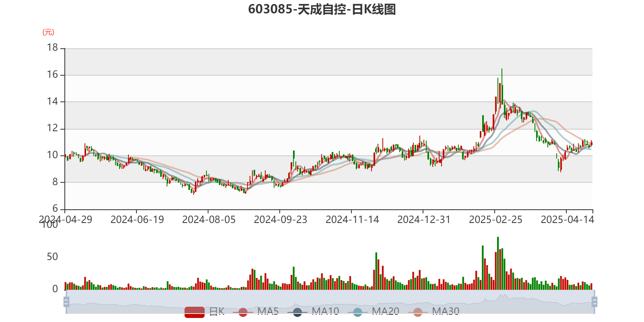Click the 2025-04-14 date axis label
The width and height of the screenshot is (644, 322).
[567, 219]
